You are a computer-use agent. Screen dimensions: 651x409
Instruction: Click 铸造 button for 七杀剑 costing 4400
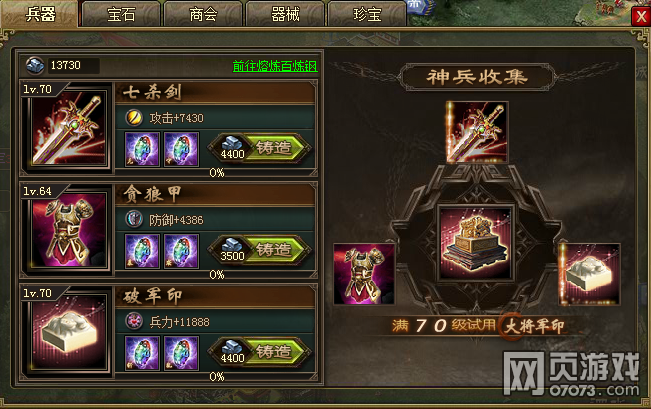(260, 148)
